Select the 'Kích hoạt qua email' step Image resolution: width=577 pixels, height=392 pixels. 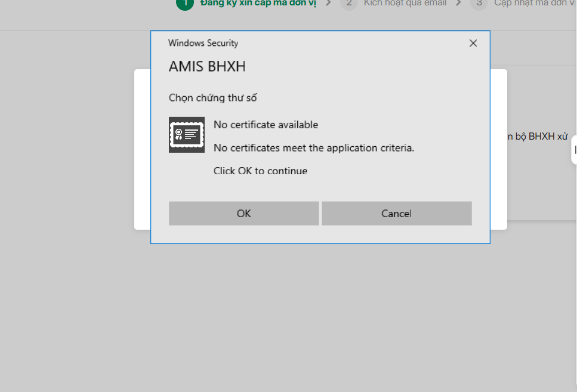405,4
